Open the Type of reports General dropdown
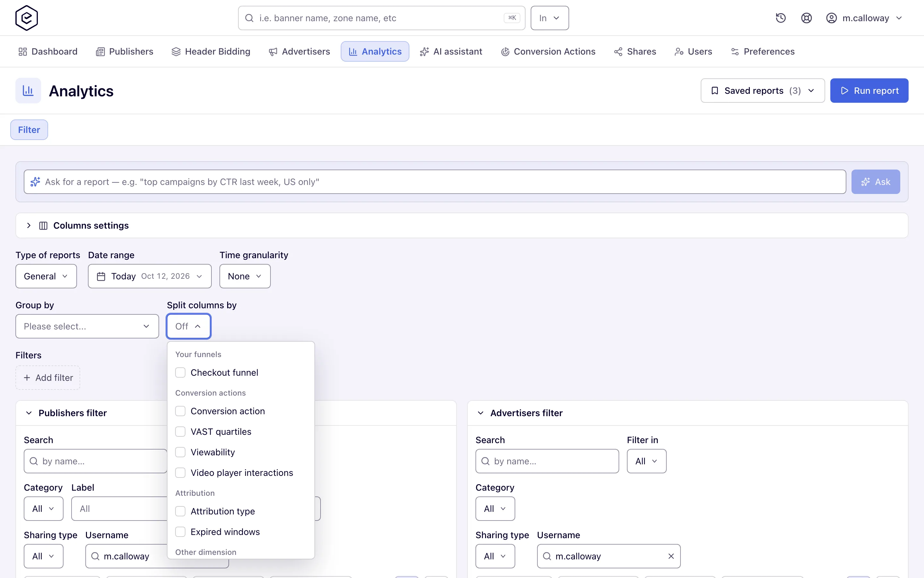924x578 pixels. pos(46,276)
